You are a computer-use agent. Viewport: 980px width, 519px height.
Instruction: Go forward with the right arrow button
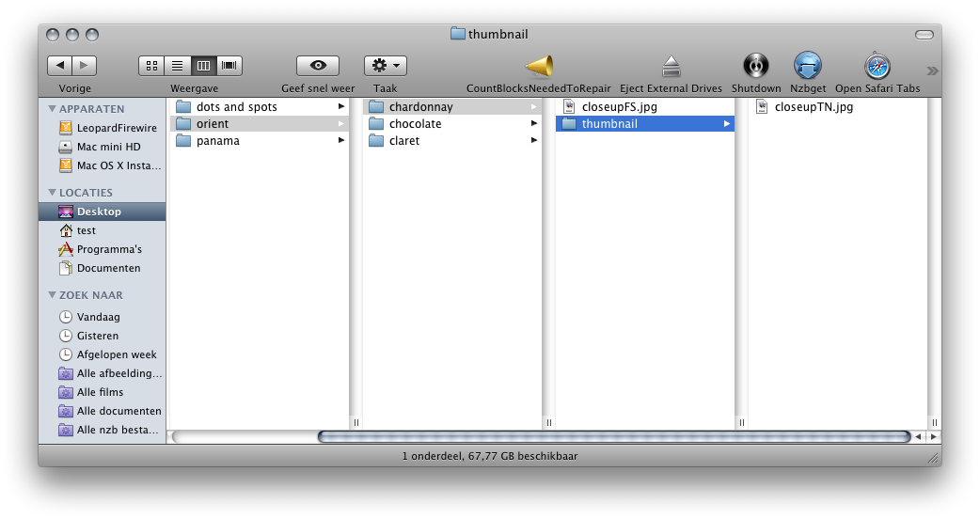point(85,65)
